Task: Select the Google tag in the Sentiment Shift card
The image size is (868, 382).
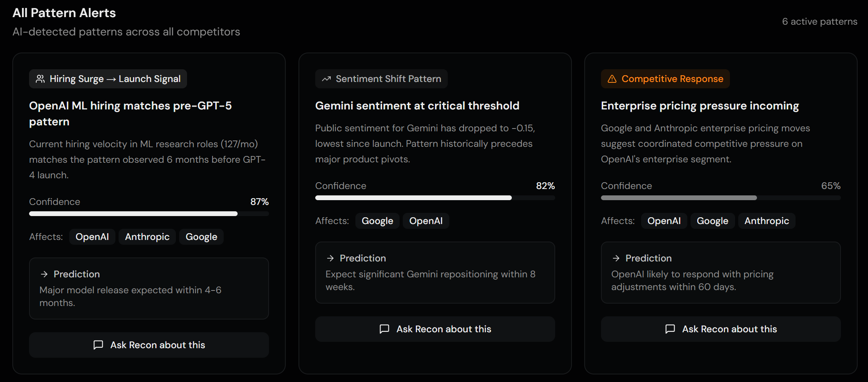Action: coord(377,221)
